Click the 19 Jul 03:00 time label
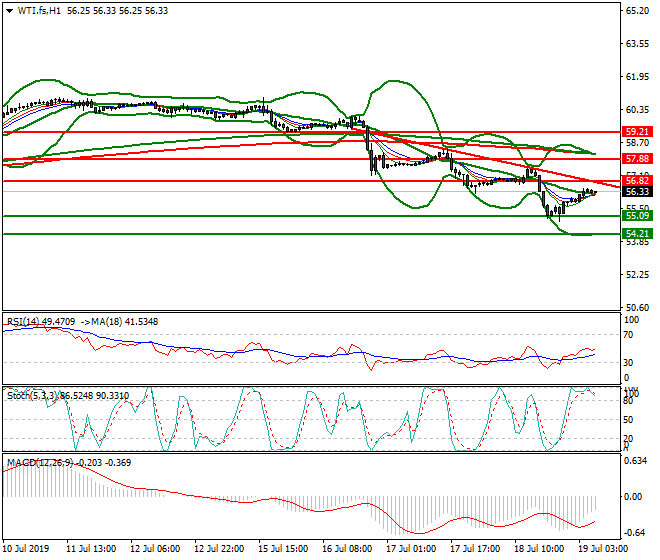Screen dimensions: 660x560 603,549
